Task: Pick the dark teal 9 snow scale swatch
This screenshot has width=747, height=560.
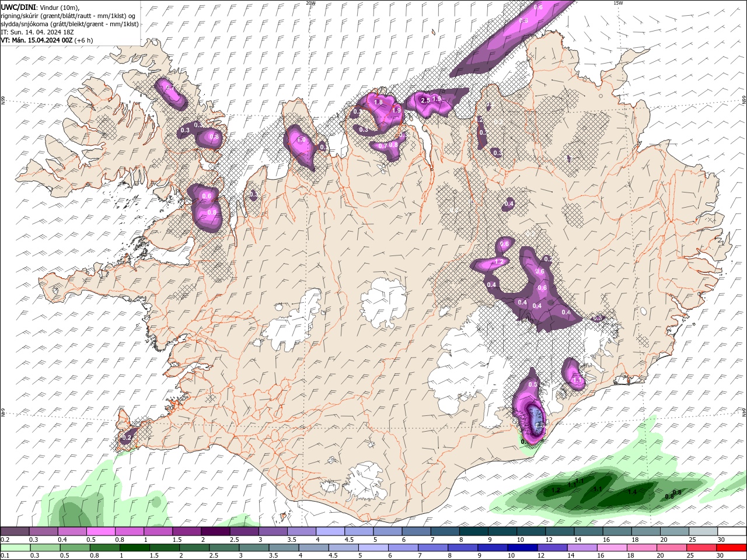Action: [x=474, y=531]
